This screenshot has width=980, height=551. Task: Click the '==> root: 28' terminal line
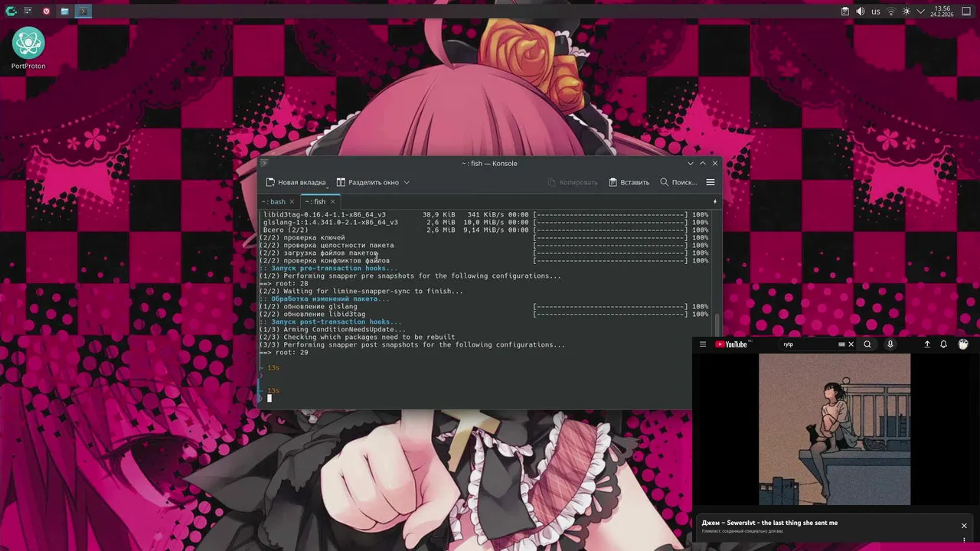(284, 283)
